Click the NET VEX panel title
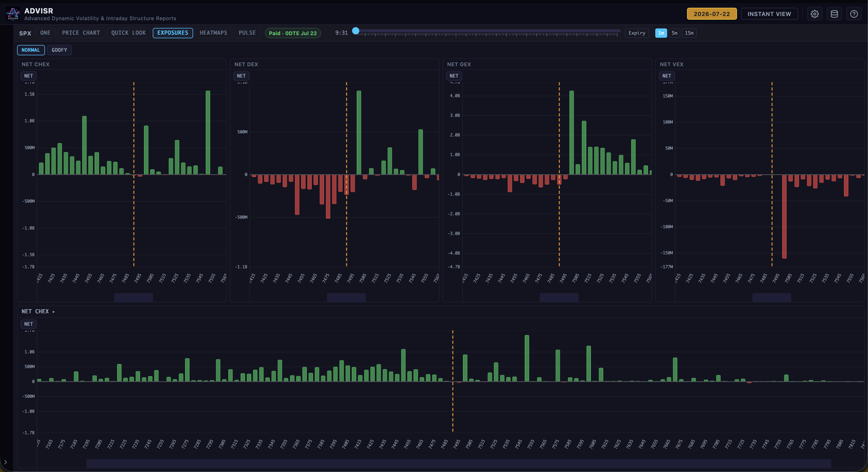The height and width of the screenshot is (472, 868). point(672,64)
